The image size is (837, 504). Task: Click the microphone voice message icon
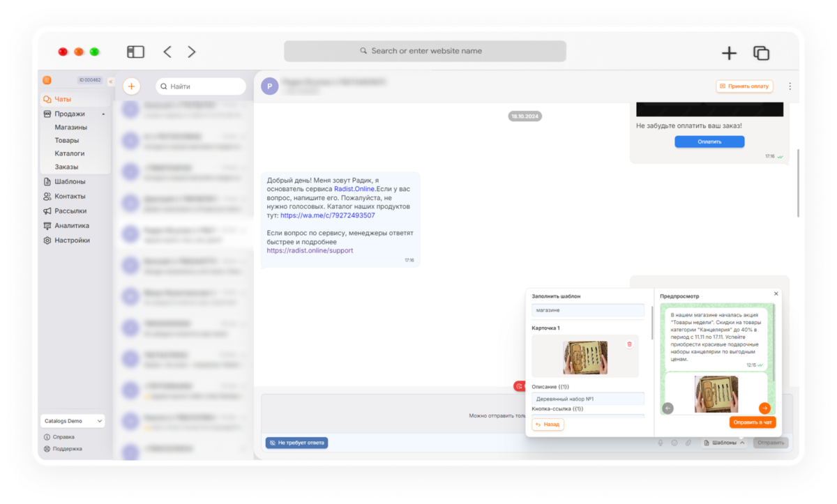(661, 443)
